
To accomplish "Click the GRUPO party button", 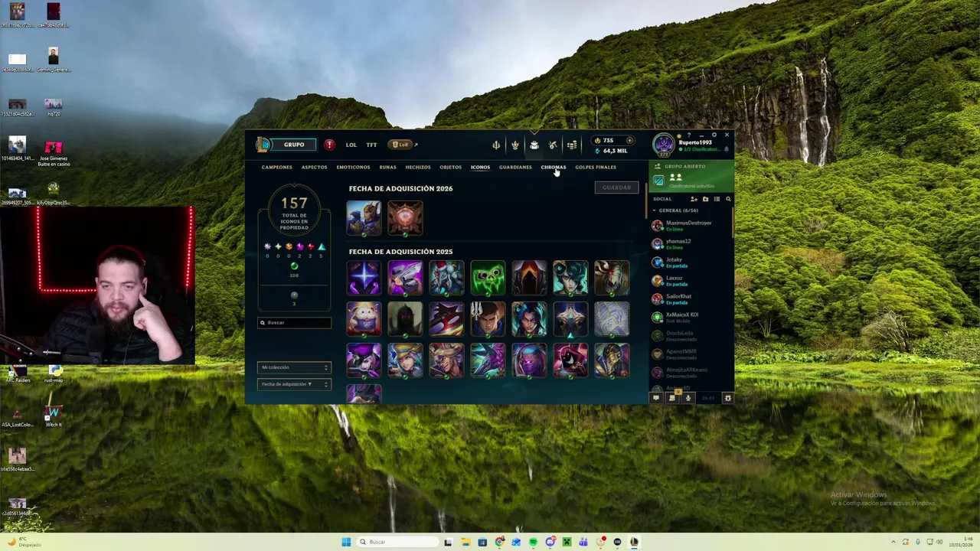I will click(294, 145).
